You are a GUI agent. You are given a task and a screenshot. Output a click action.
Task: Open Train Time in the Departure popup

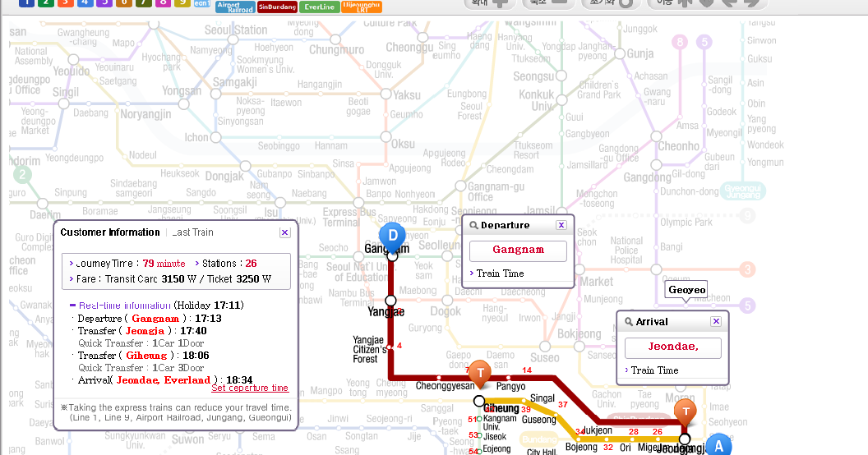click(x=500, y=273)
